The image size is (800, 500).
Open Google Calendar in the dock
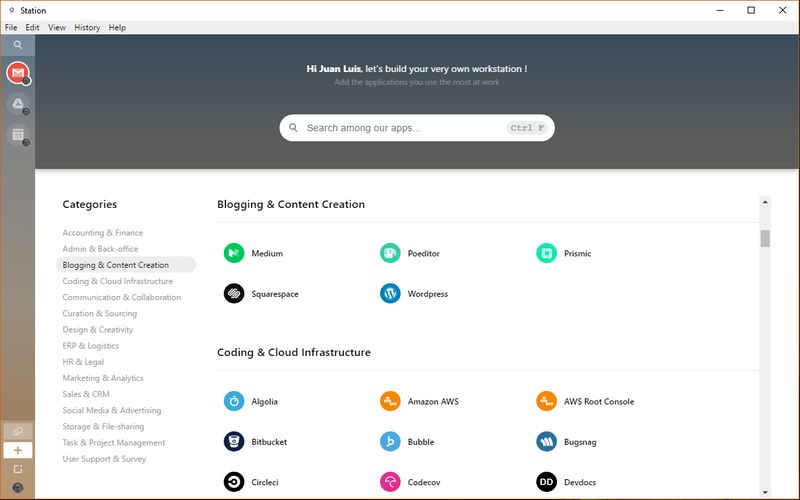pyautogui.click(x=18, y=135)
